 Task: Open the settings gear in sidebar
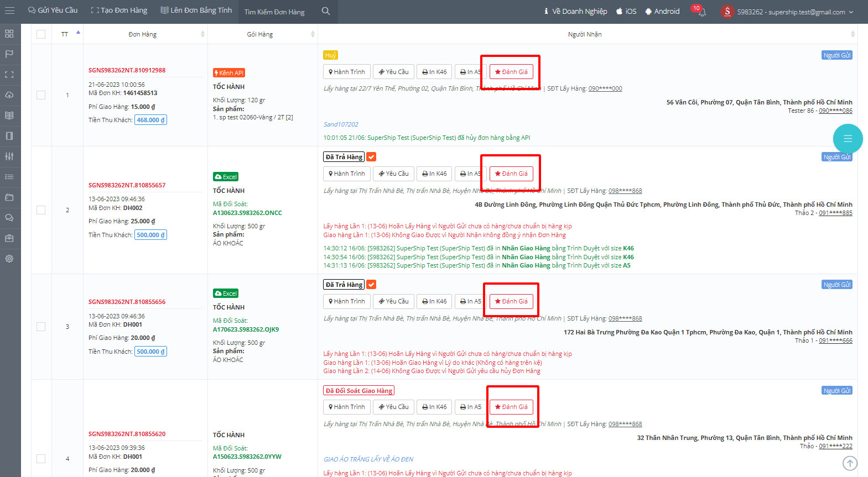point(9,259)
